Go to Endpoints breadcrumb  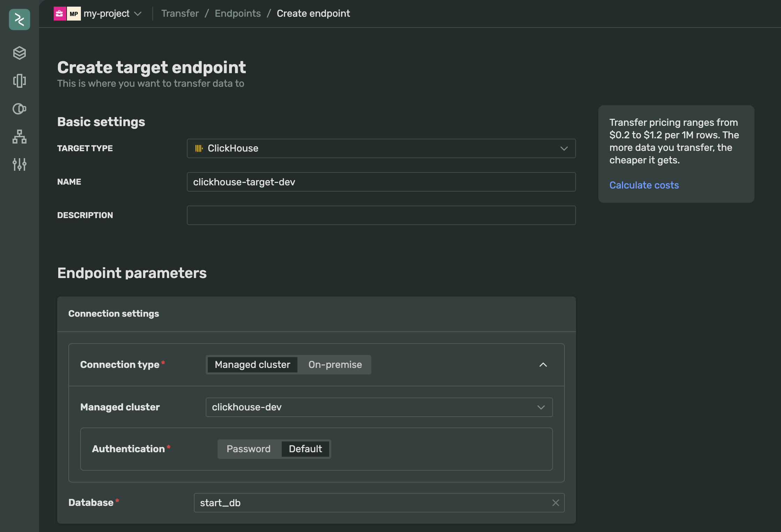(x=238, y=14)
